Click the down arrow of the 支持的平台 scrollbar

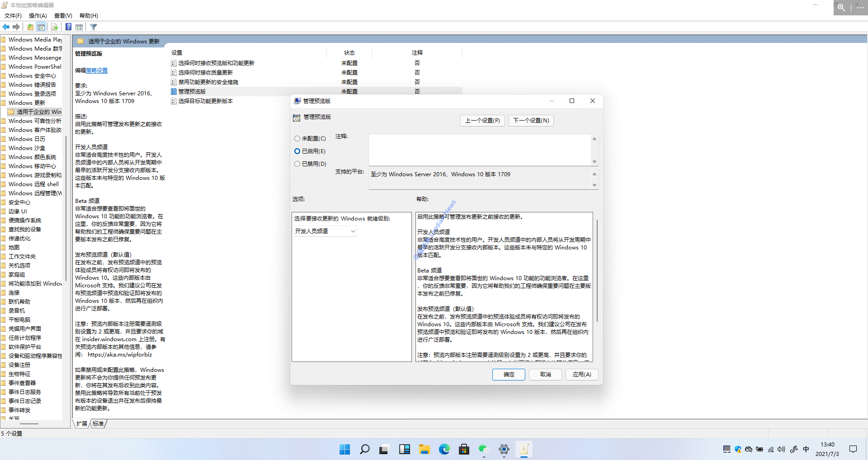pyautogui.click(x=594, y=185)
